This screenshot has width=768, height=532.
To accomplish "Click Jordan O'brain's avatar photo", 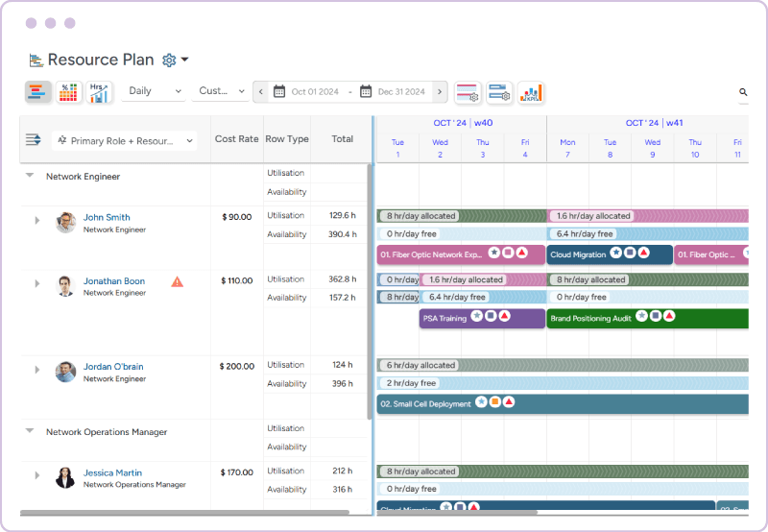I will tap(65, 373).
